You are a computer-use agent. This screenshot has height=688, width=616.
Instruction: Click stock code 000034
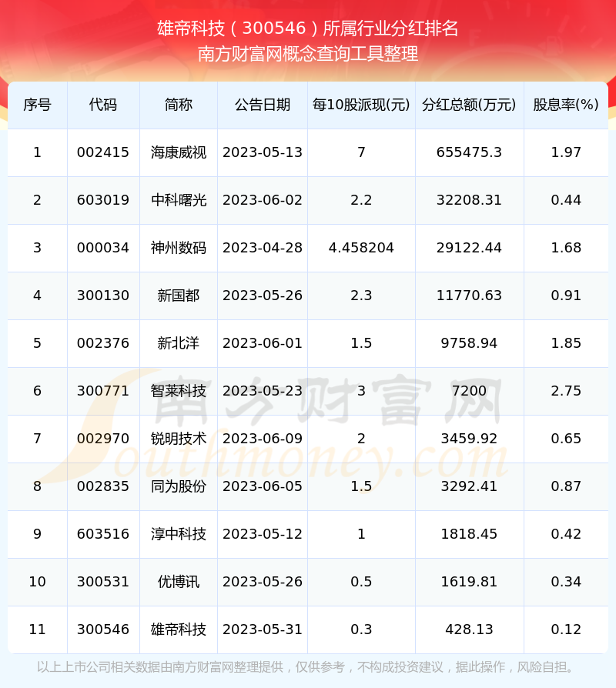[x=103, y=248]
